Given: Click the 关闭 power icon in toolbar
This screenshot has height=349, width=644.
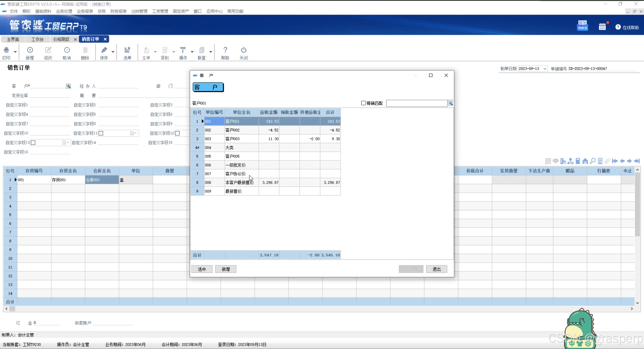Looking at the screenshot, I should tap(244, 50).
